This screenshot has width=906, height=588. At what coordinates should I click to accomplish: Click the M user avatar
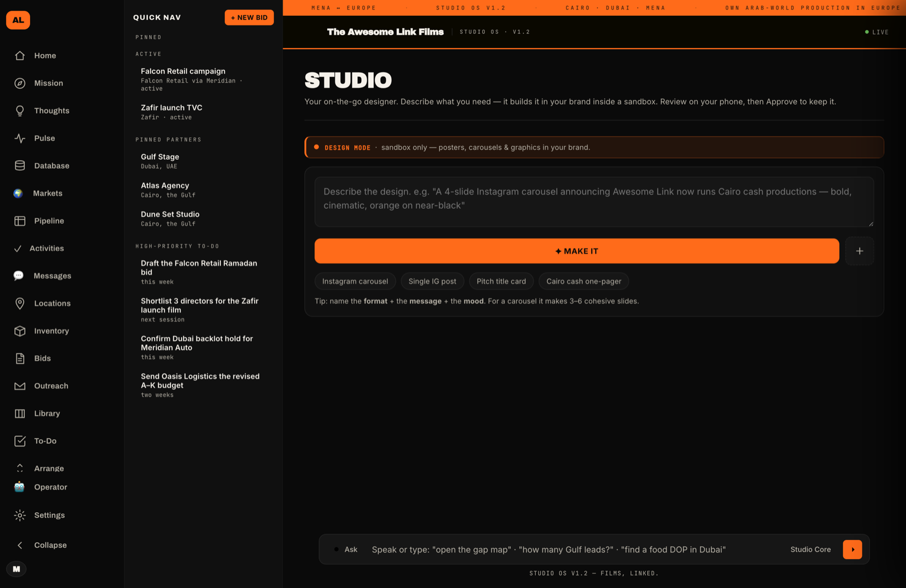click(x=16, y=569)
